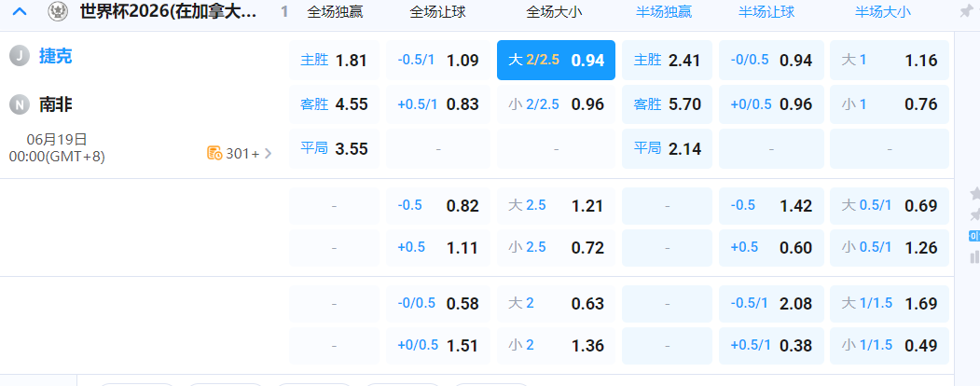Screen dimensions: 980x386
Task: Select 南非 team name
Action: click(56, 104)
